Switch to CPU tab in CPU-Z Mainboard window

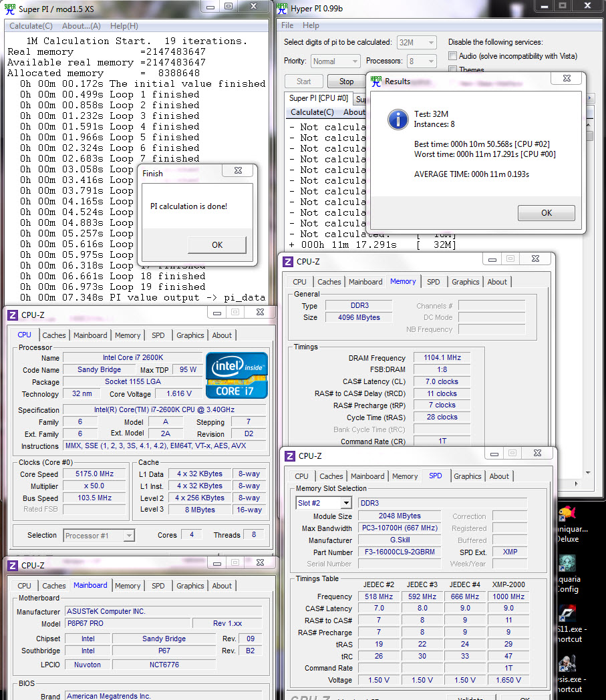tap(24, 586)
